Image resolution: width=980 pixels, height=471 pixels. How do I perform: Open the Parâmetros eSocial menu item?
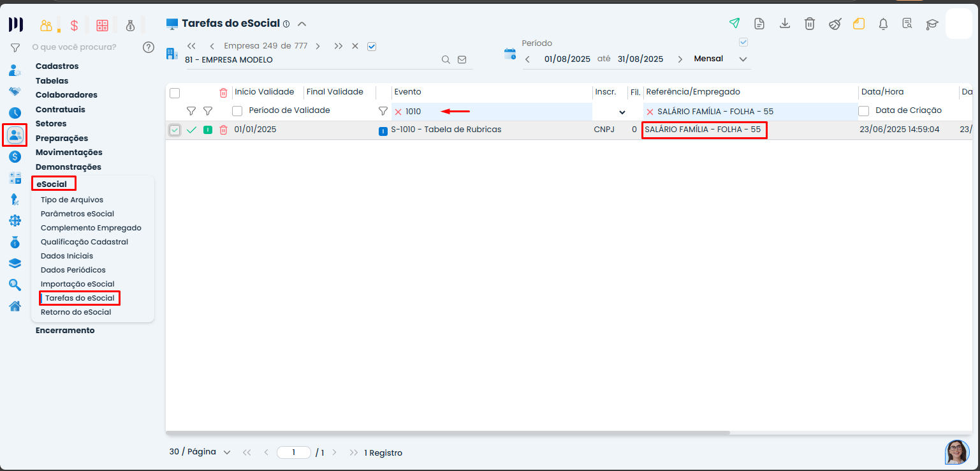[x=77, y=214]
